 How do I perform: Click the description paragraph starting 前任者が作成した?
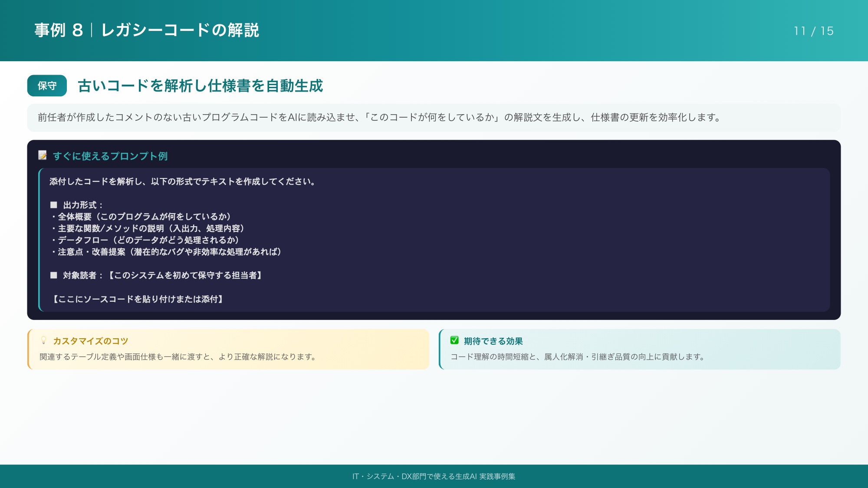(379, 117)
